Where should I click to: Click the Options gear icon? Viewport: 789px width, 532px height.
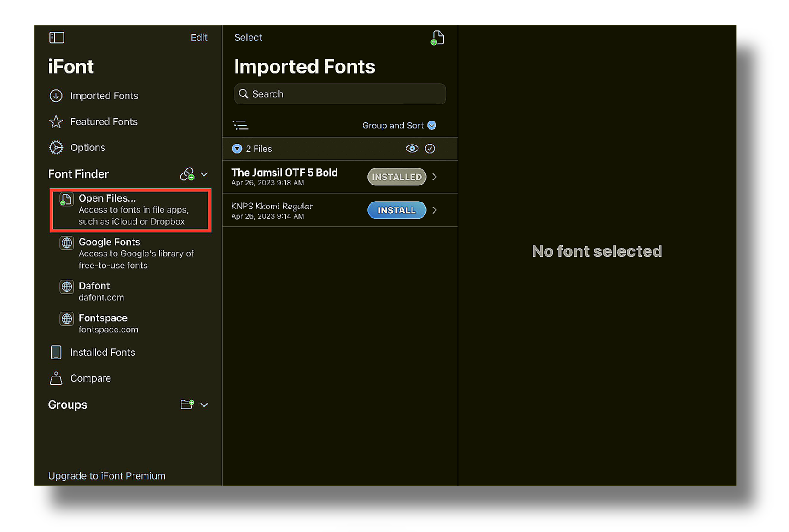56,147
